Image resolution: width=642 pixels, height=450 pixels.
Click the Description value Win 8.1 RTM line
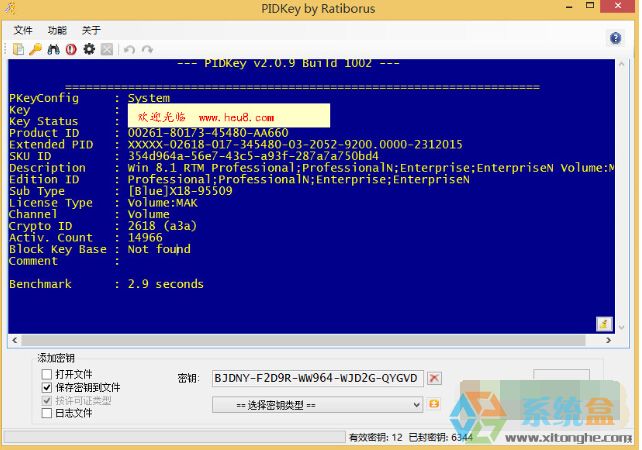(x=371, y=168)
